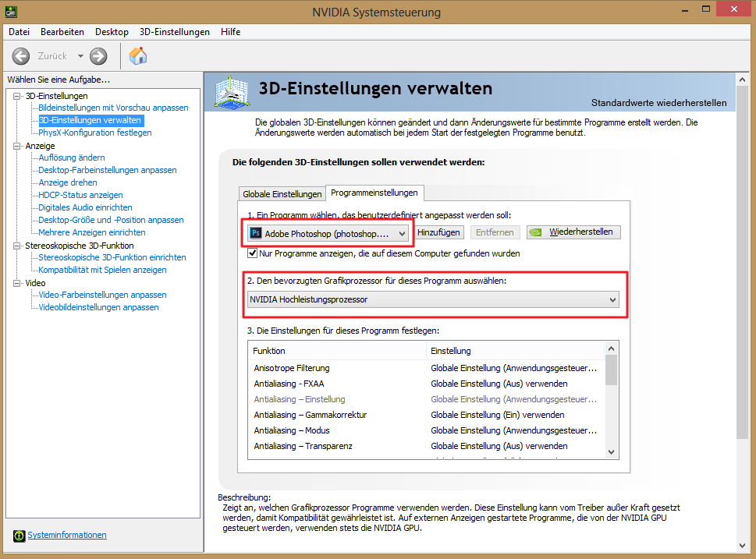Click the NVIDIA logo on Wiederherstellen button
The height and width of the screenshot is (559, 756).
coord(535,232)
